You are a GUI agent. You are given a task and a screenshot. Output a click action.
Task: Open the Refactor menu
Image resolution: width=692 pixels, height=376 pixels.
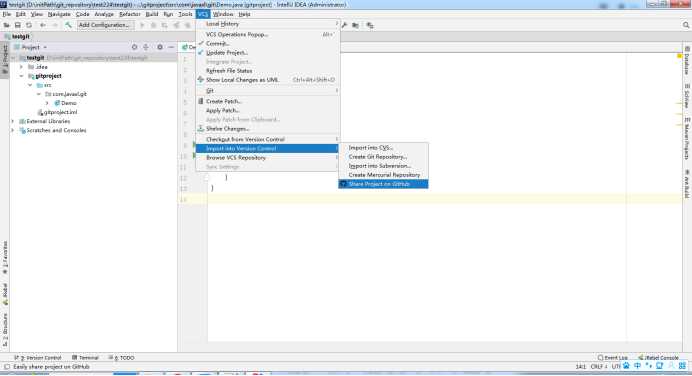click(x=129, y=14)
